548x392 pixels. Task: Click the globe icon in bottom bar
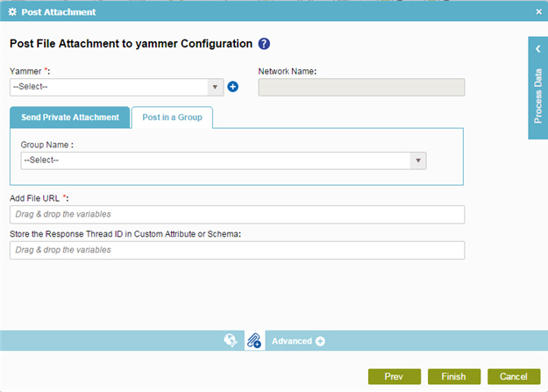click(231, 340)
